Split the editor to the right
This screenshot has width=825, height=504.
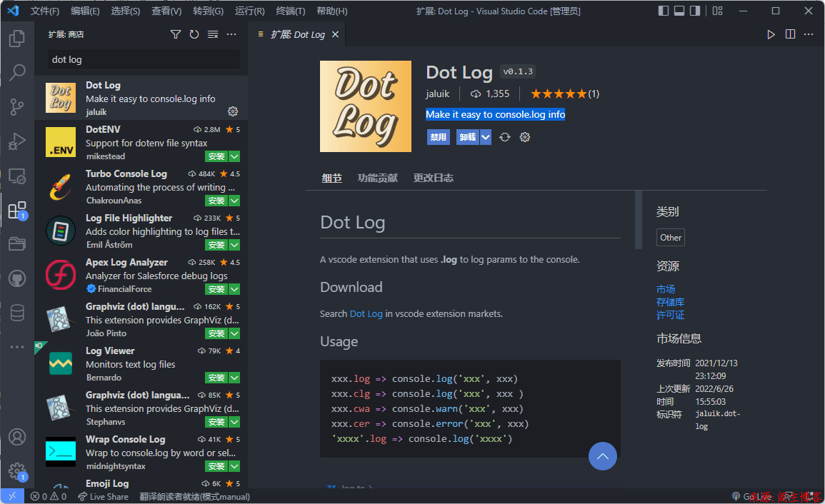tap(790, 34)
